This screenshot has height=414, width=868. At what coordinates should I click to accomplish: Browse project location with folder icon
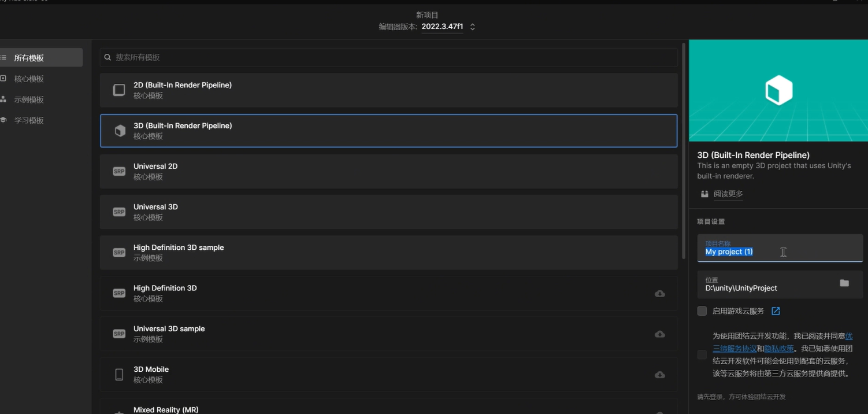(x=844, y=283)
